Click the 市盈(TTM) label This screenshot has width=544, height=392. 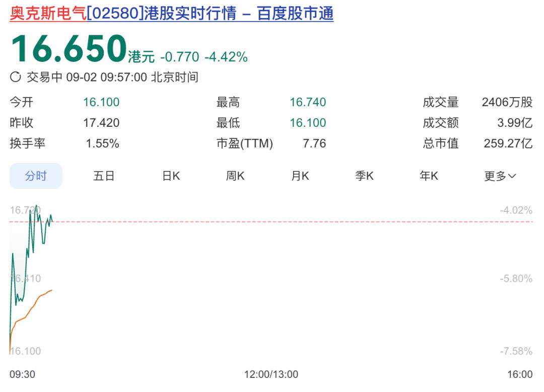tap(245, 143)
